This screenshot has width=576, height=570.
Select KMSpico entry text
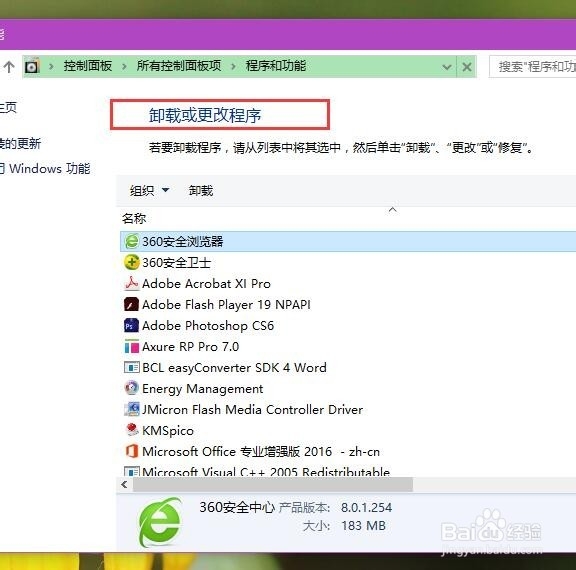tap(168, 430)
